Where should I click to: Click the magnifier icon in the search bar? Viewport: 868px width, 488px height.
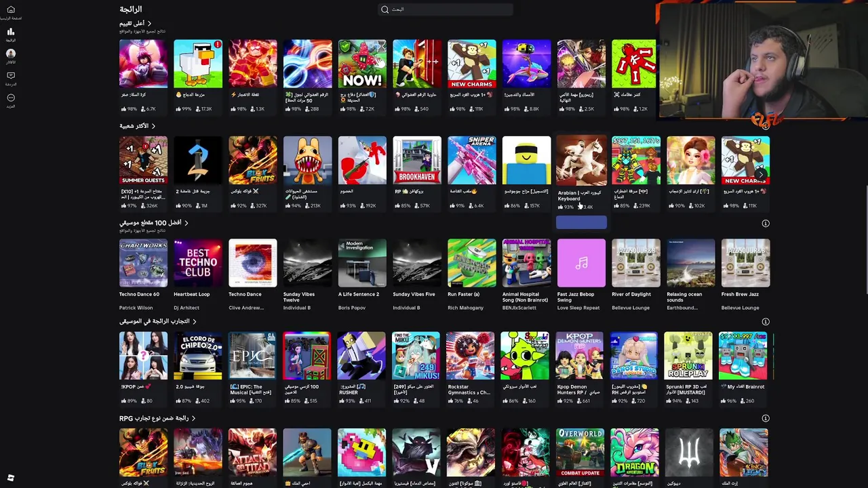pyautogui.click(x=384, y=9)
